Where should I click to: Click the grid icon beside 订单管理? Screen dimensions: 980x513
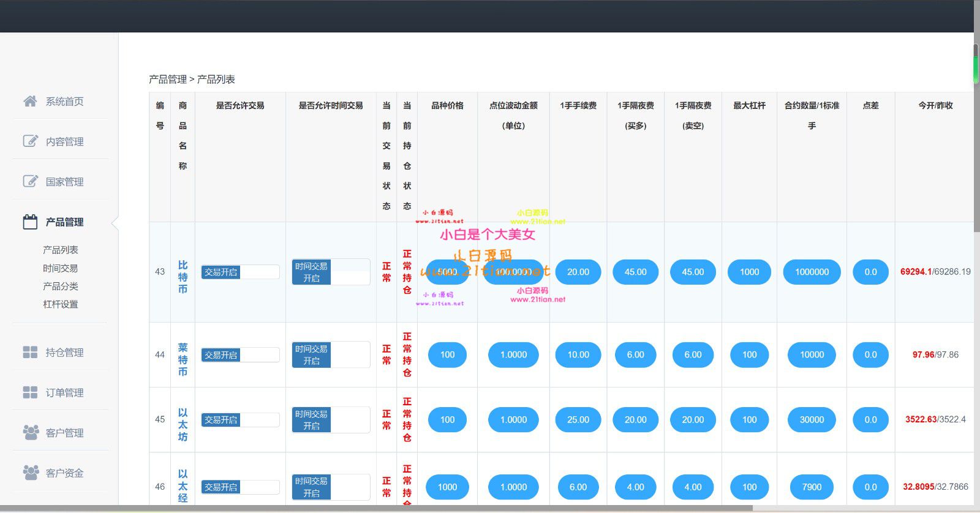tap(30, 392)
